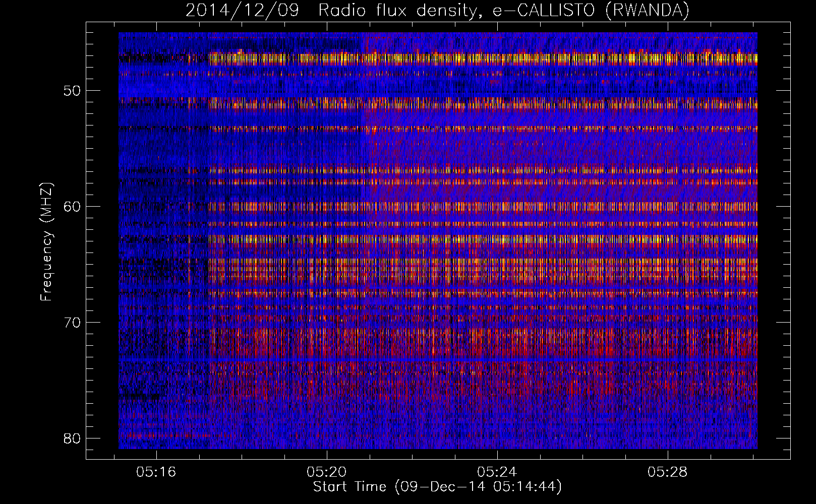Click the 'Start Time (09-Dec-14 05:14:44)' label
Image resolution: width=816 pixels, height=504 pixels.
437,487
